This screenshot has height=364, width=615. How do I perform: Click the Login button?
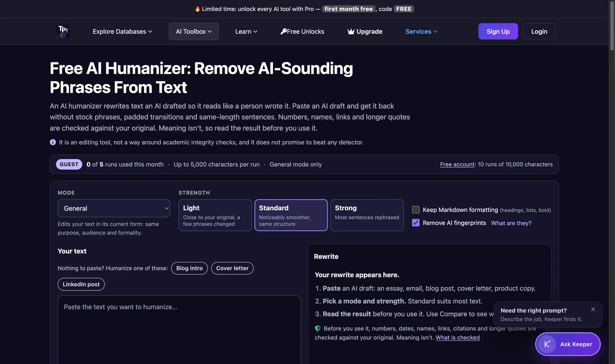[x=539, y=31]
